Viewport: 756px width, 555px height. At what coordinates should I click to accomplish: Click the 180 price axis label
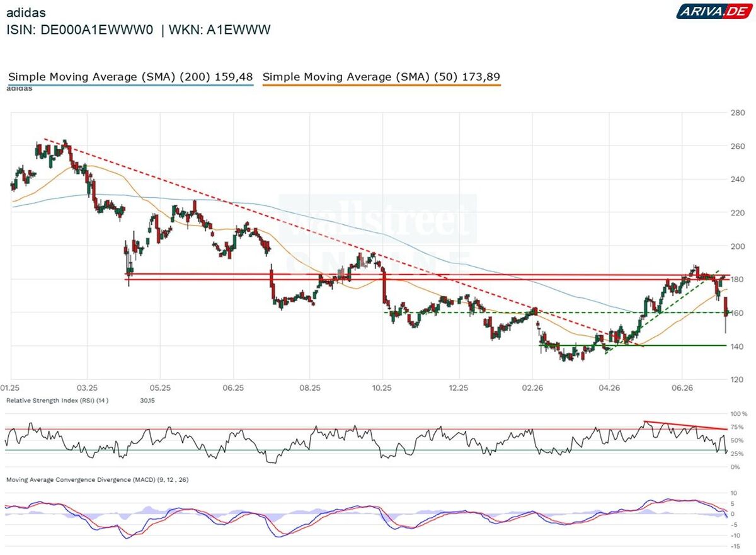[x=737, y=280]
